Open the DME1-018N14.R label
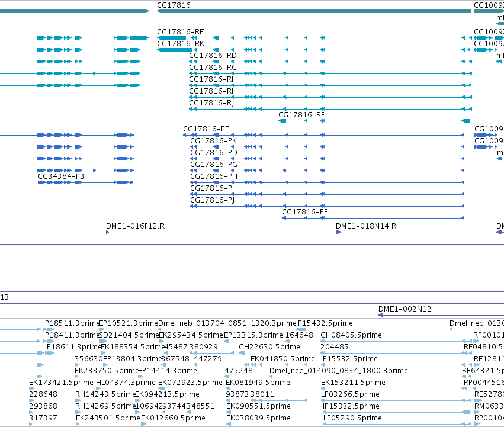This screenshot has height=427, width=504. (x=366, y=226)
